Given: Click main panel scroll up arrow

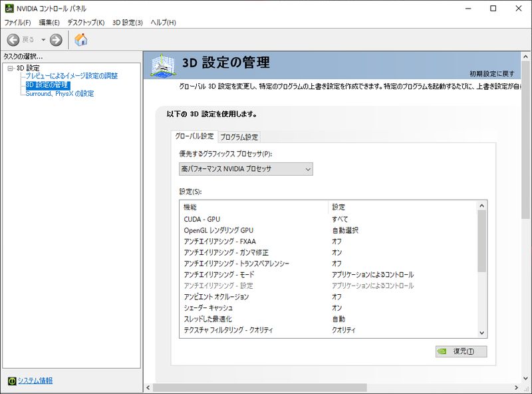Looking at the screenshot, I should (525, 57).
